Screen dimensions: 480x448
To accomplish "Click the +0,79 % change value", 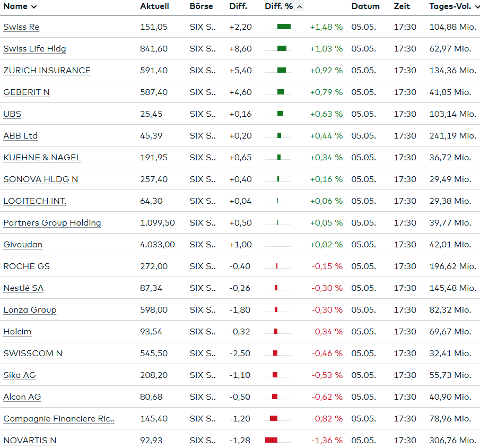I will tap(326, 92).
